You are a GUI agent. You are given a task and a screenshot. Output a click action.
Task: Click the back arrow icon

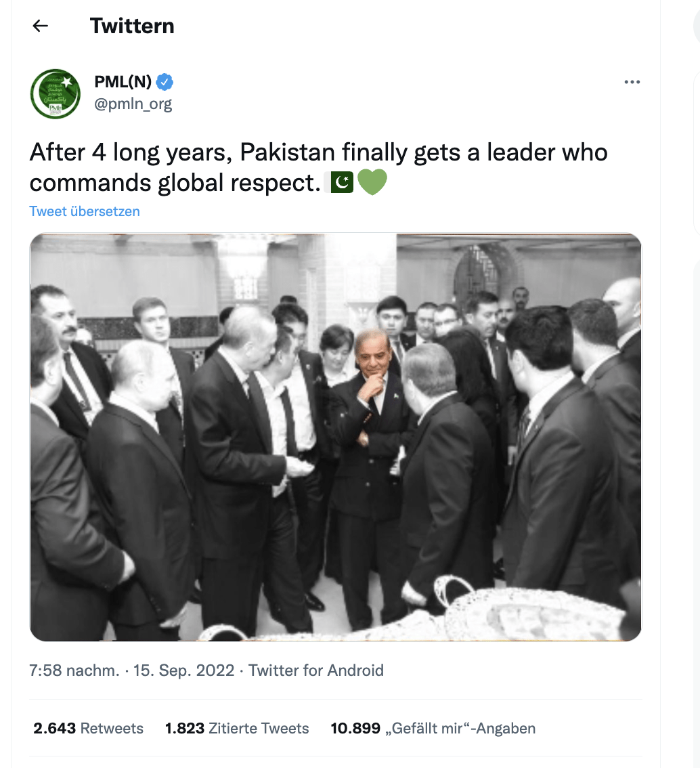pyautogui.click(x=41, y=26)
